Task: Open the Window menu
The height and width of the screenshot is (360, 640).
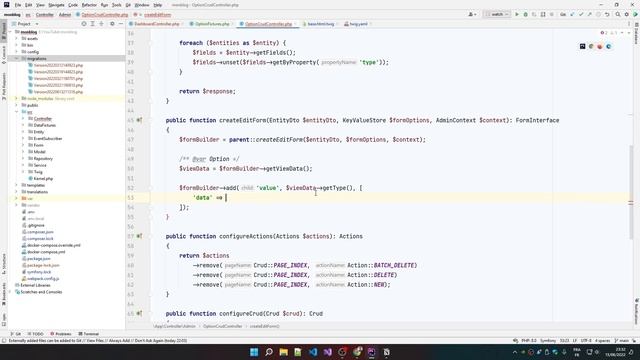Action: pos(142,5)
